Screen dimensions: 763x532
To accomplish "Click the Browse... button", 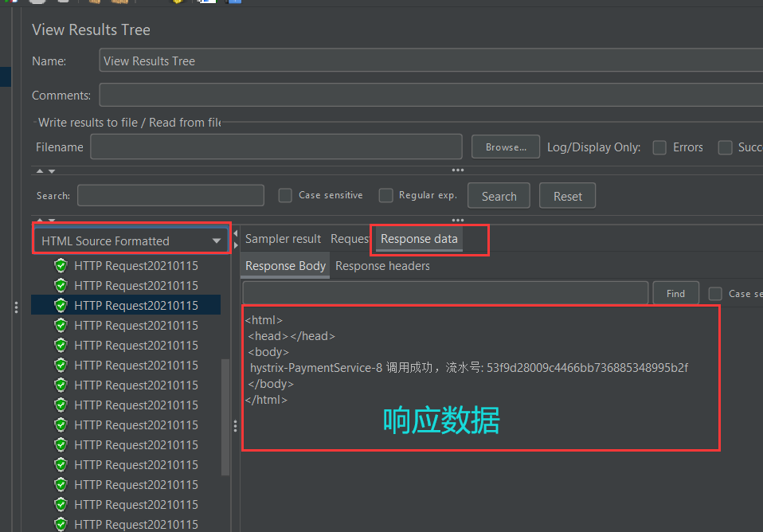I will (x=506, y=147).
